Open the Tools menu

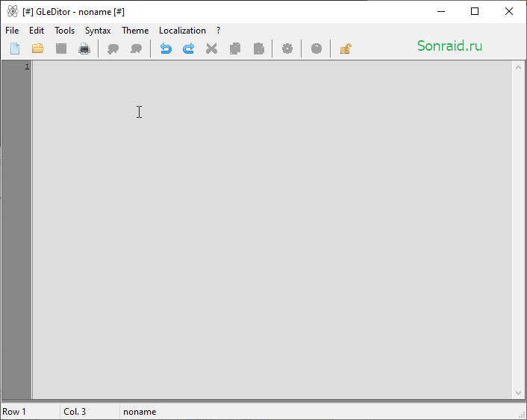coord(64,31)
